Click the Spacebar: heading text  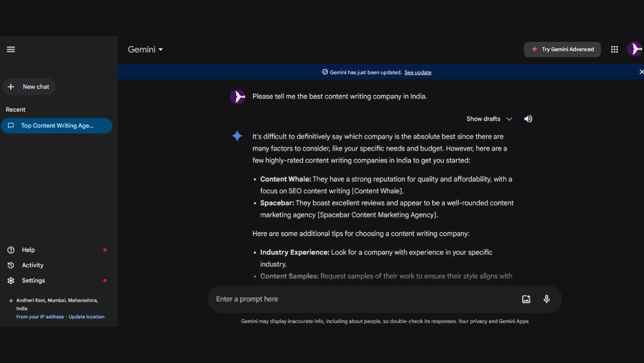277,203
